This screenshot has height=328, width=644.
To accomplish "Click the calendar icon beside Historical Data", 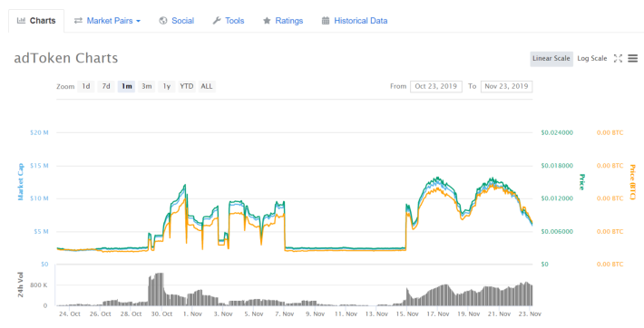I will coord(326,21).
